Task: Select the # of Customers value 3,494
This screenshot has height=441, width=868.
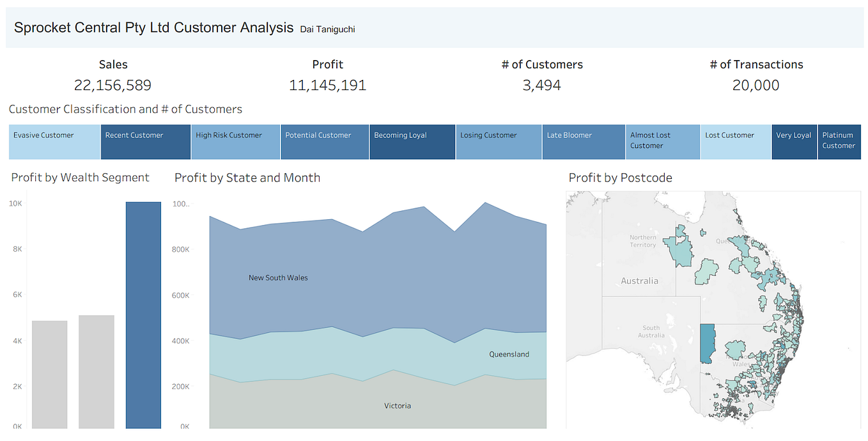Action: coord(542,85)
